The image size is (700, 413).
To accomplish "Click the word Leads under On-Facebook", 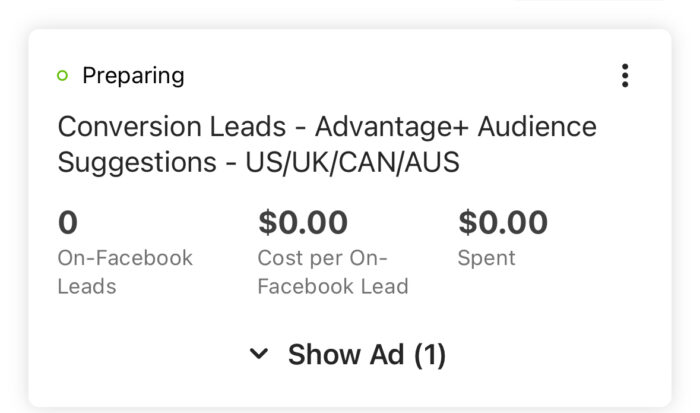I will 87,286.
